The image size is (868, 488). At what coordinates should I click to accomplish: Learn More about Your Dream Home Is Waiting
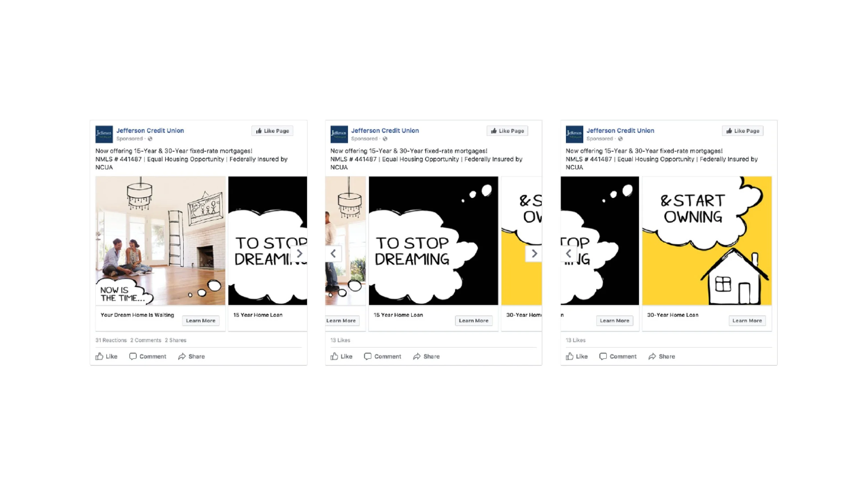coord(201,321)
